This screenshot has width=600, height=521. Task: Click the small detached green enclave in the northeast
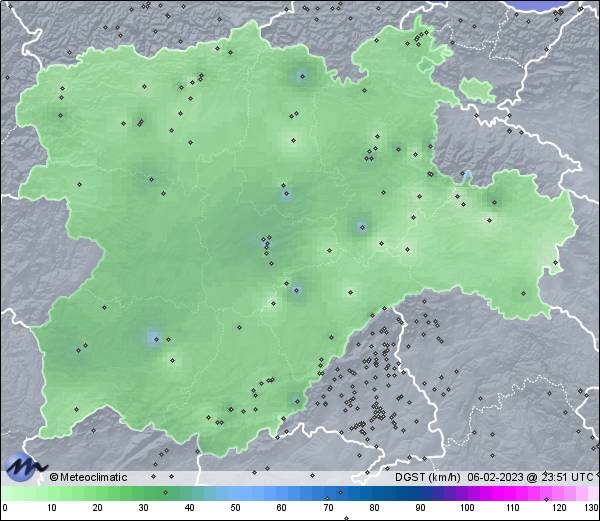click(x=478, y=89)
